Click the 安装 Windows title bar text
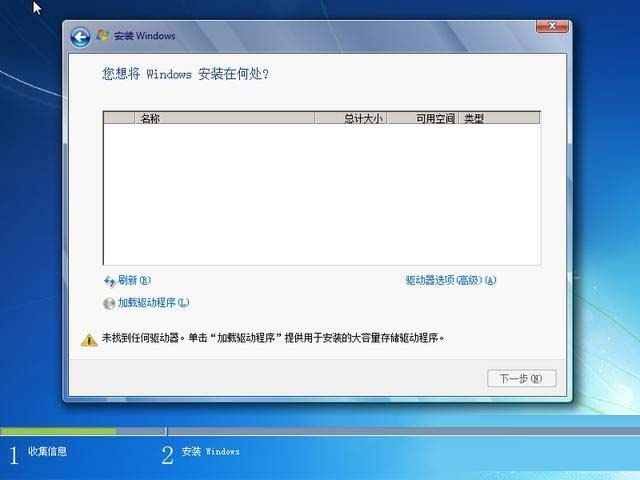This screenshot has height=480, width=640. click(144, 36)
